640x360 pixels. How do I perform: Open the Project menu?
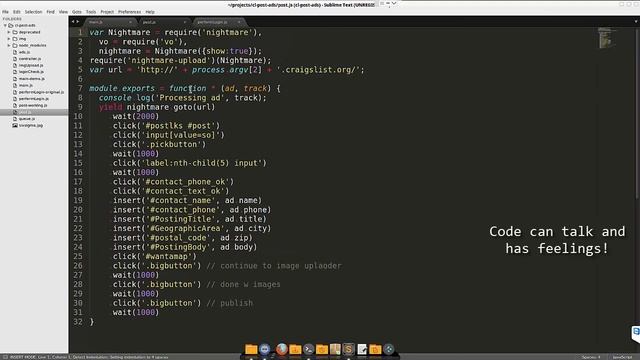[x=107, y=12]
